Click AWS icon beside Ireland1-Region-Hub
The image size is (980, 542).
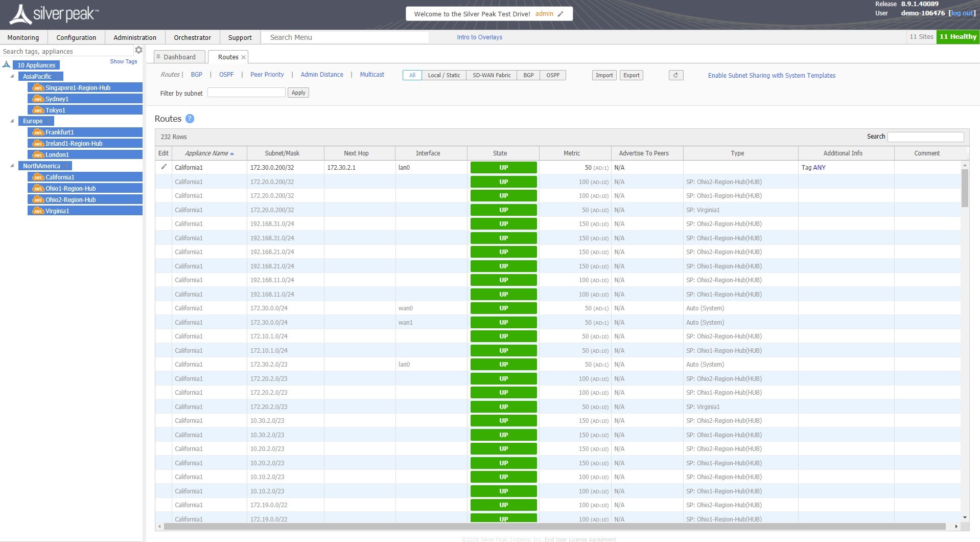(38, 143)
